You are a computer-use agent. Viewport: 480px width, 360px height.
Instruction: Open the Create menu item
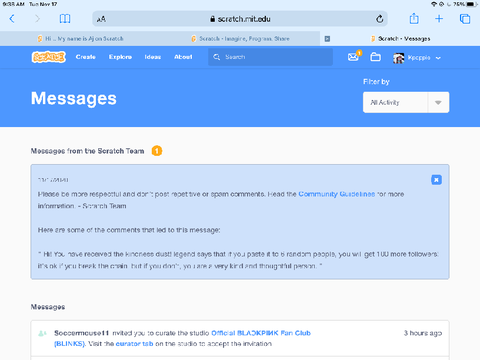pyautogui.click(x=86, y=57)
